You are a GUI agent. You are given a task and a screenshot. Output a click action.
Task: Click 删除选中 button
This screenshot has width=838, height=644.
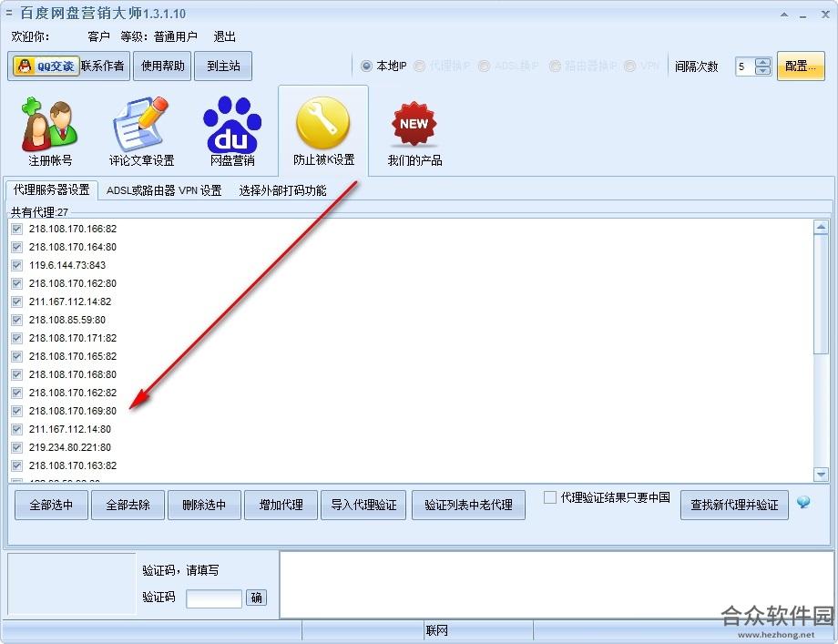pyautogui.click(x=204, y=505)
